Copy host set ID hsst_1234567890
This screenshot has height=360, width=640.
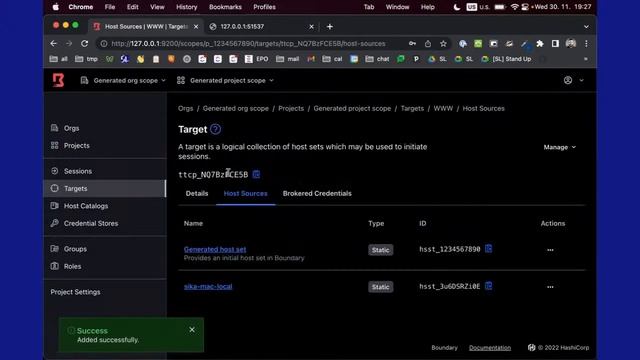point(489,249)
